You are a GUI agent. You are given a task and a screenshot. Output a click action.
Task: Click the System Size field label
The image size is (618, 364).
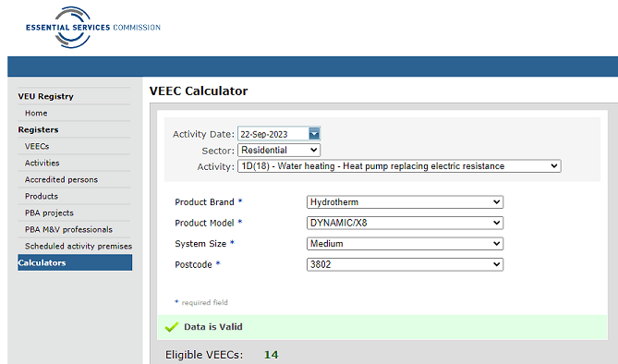200,244
